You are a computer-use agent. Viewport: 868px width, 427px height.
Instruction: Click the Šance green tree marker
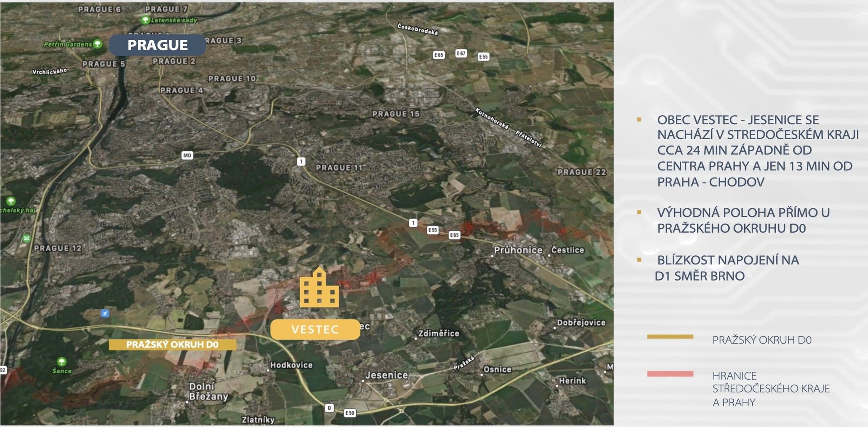(x=61, y=361)
